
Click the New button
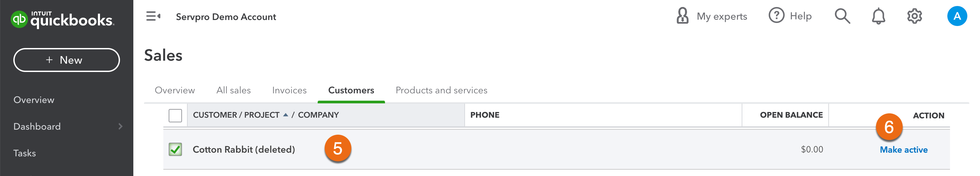click(x=67, y=60)
